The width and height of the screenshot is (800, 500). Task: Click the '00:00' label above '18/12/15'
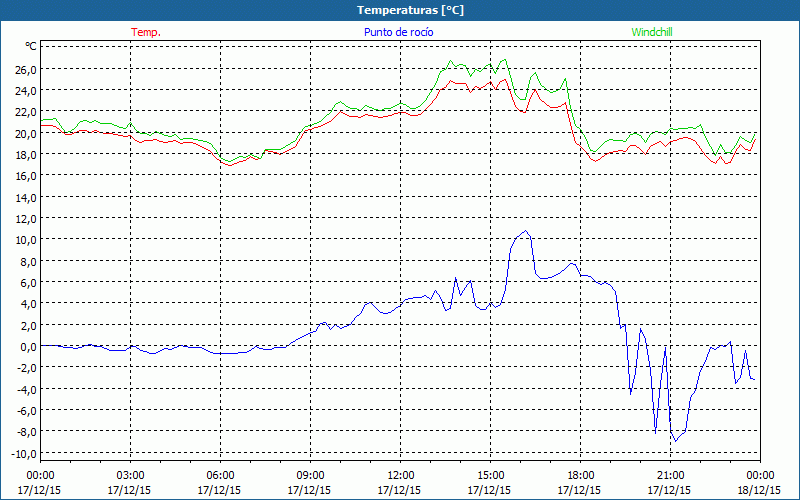point(760,476)
